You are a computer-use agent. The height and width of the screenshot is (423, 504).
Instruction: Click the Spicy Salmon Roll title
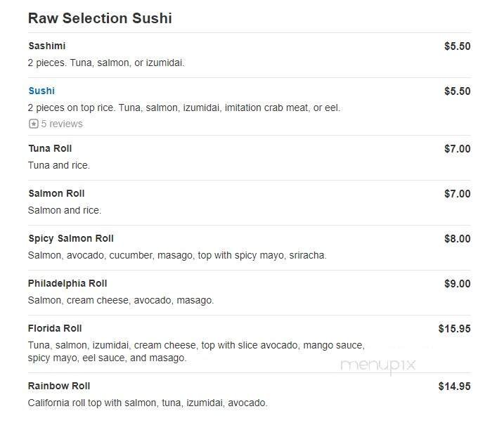tap(70, 238)
